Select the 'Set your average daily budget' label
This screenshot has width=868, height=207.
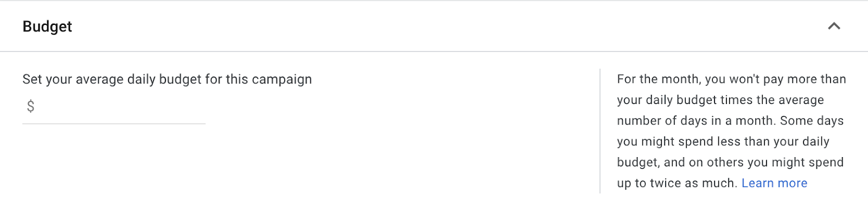tap(167, 79)
